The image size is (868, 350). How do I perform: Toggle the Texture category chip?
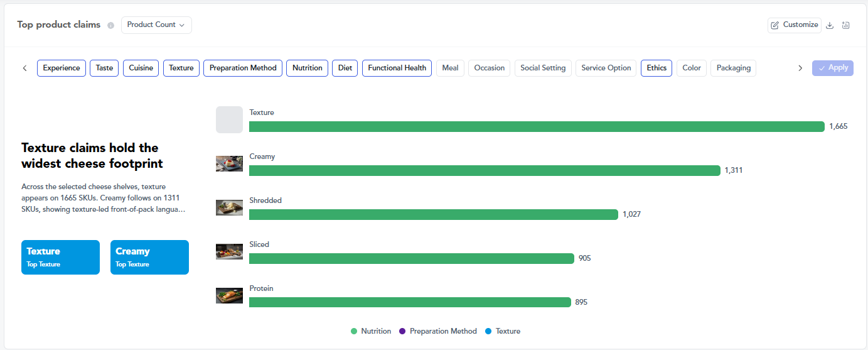[181, 68]
